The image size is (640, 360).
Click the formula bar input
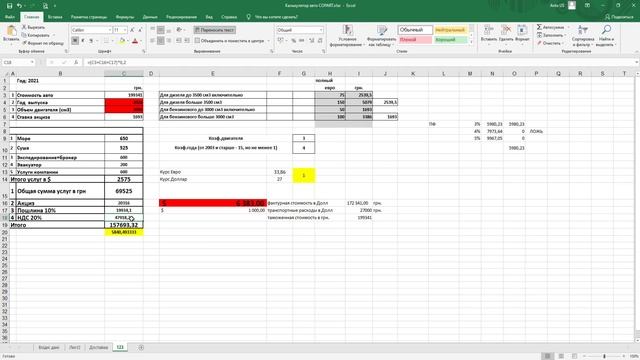(359, 62)
